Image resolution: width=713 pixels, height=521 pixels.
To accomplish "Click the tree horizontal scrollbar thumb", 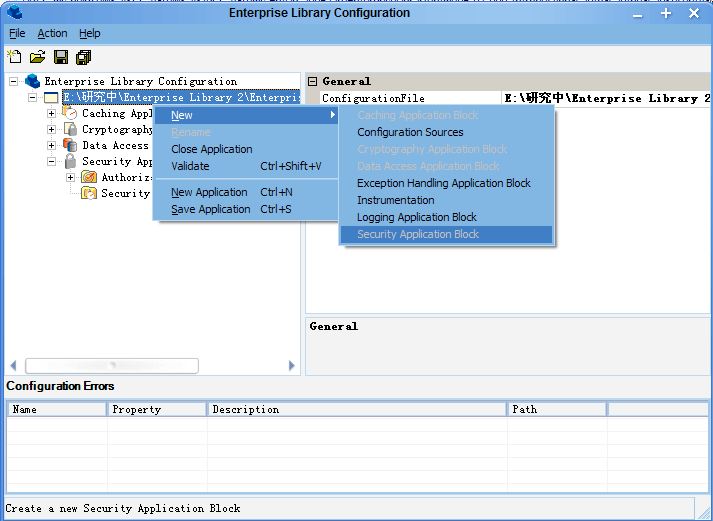I will (112, 366).
